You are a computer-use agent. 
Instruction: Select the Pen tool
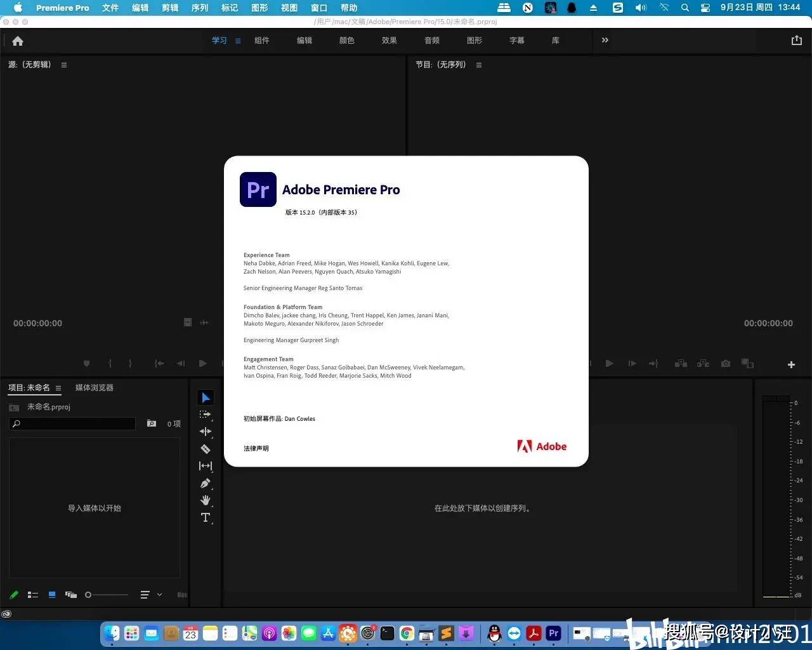point(206,483)
